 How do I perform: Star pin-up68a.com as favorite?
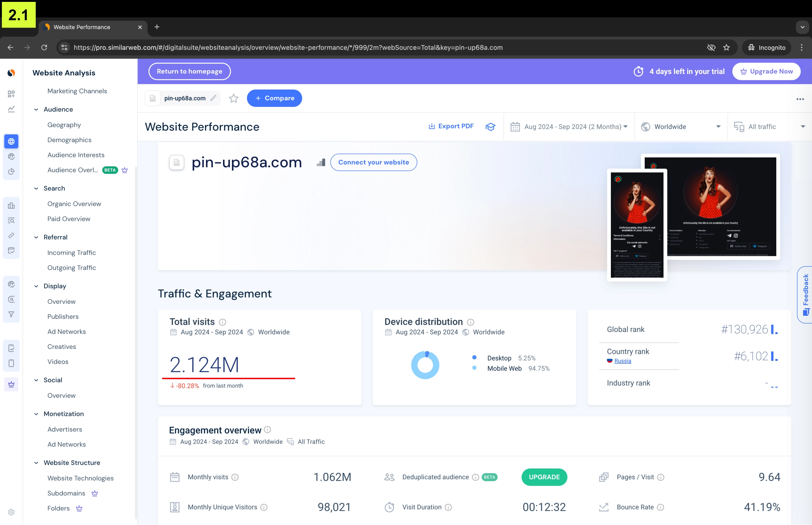coord(233,98)
